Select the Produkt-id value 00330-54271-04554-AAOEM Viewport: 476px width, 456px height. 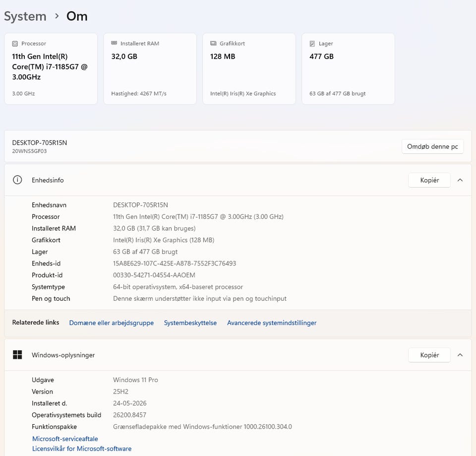[x=154, y=275]
